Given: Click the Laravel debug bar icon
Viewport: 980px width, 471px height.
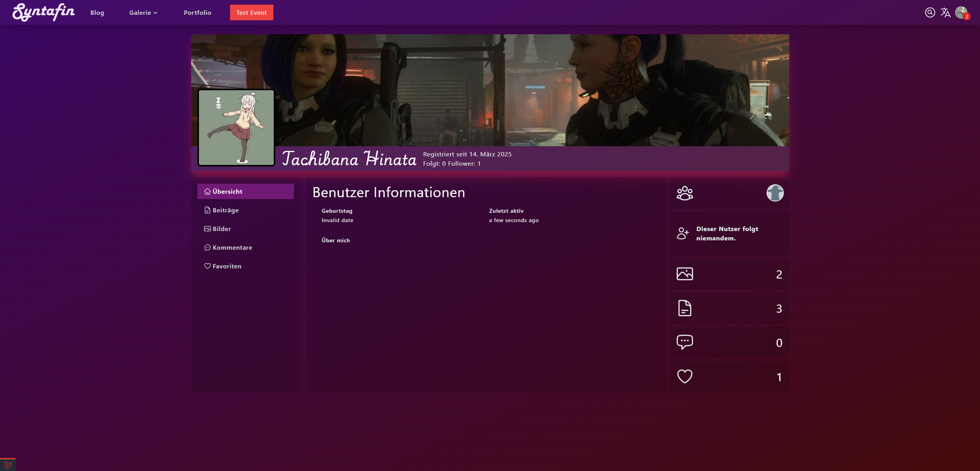Looking at the screenshot, I should [x=8, y=465].
